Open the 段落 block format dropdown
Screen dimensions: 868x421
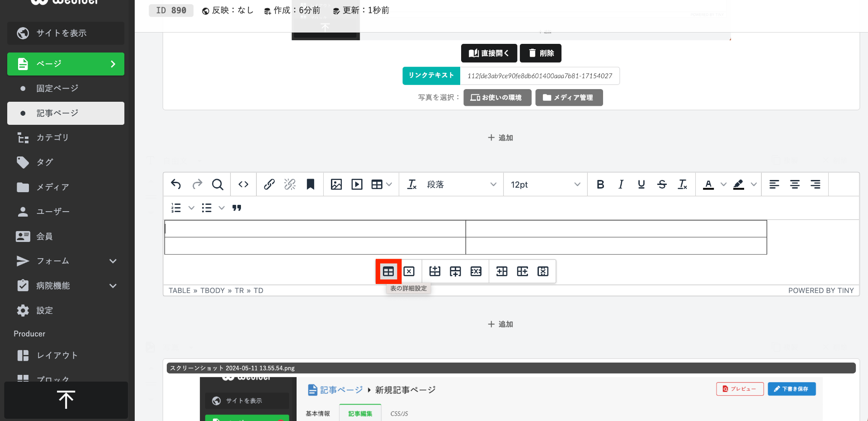460,184
